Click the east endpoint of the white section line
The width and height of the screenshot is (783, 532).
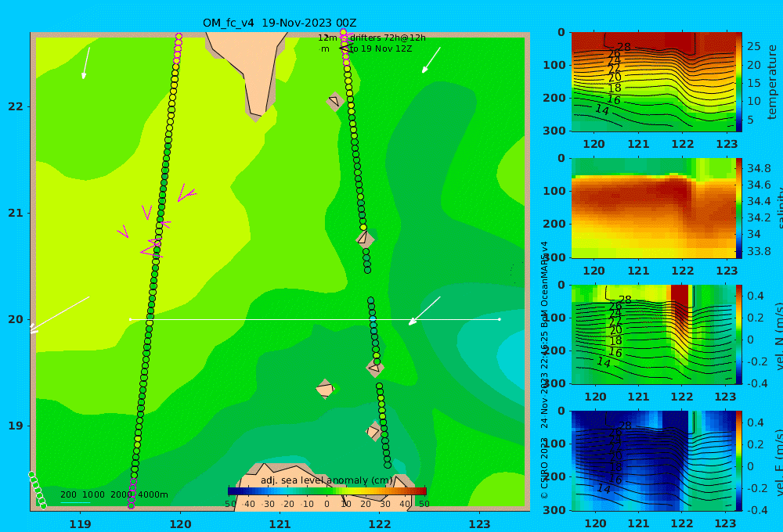(x=500, y=319)
